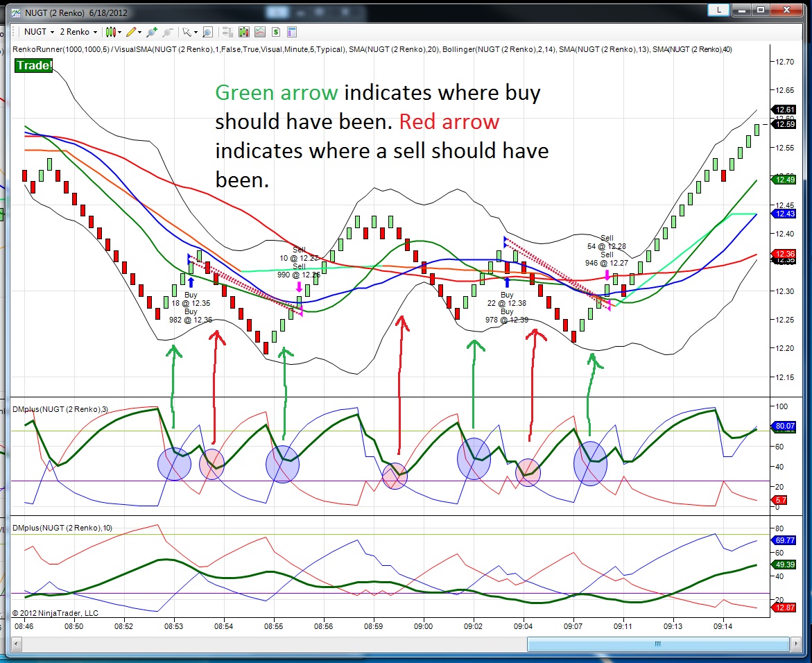Click the blue 69.77 indicator value marker
812x663 pixels.
[784, 540]
